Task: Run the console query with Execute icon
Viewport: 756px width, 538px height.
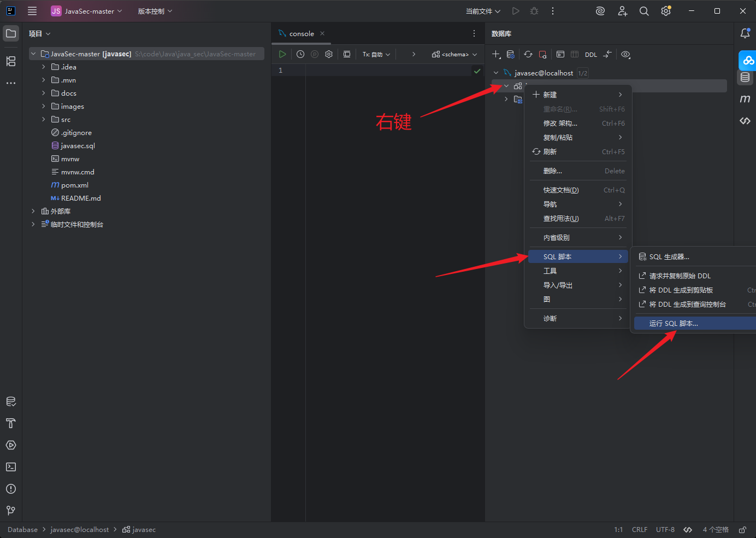Action: pyautogui.click(x=282, y=54)
